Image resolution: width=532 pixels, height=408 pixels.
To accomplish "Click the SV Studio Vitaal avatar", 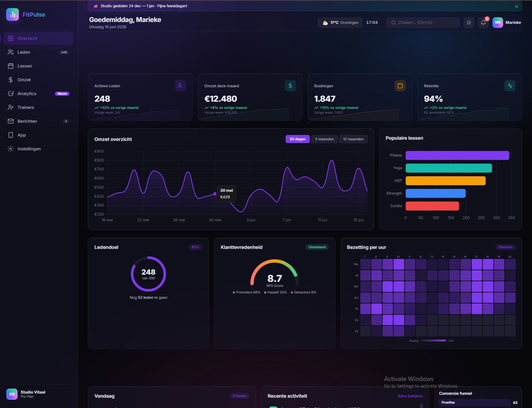I will (x=12, y=394).
